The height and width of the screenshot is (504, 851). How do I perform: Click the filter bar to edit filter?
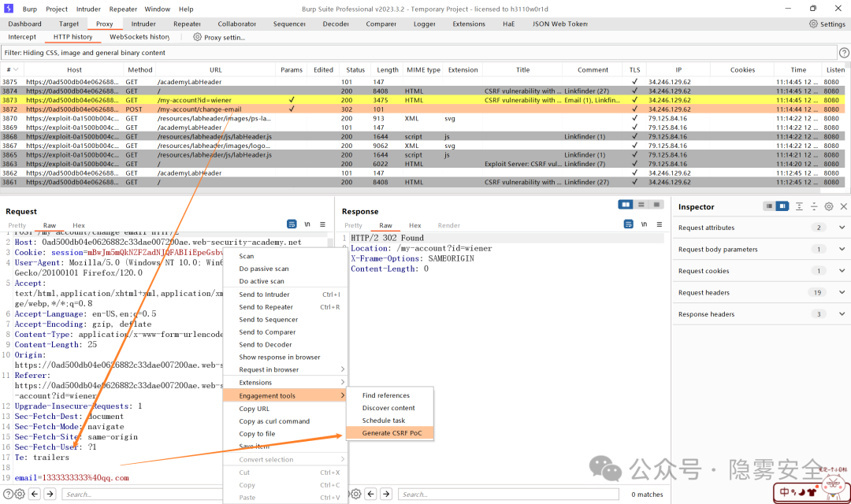(418, 53)
